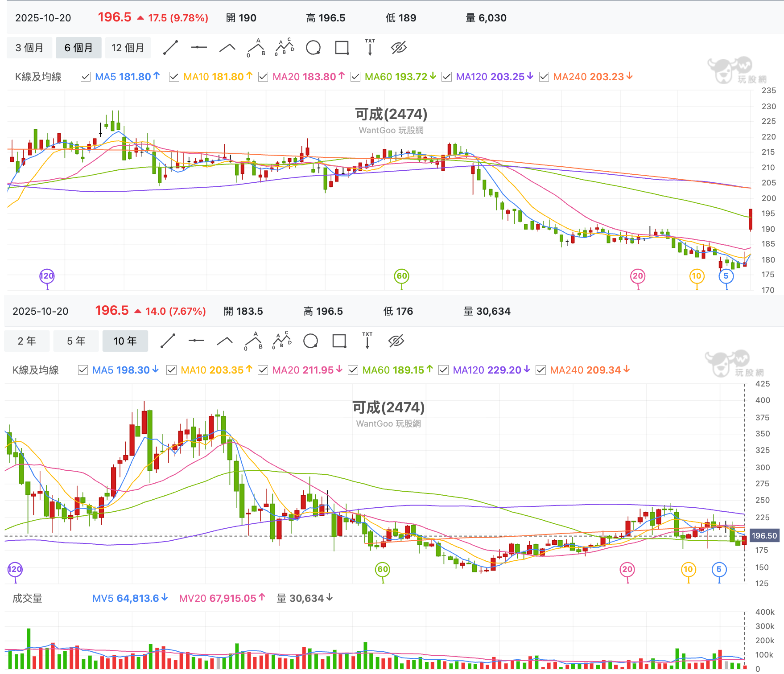Screen dimensions: 784x674
Task: Select the circle drawing tool in upper toolbar
Action: pos(313,47)
